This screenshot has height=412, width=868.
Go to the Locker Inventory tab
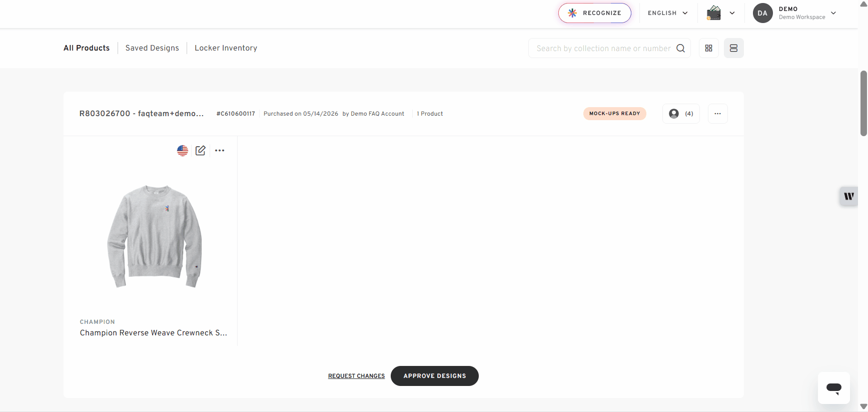tap(226, 48)
